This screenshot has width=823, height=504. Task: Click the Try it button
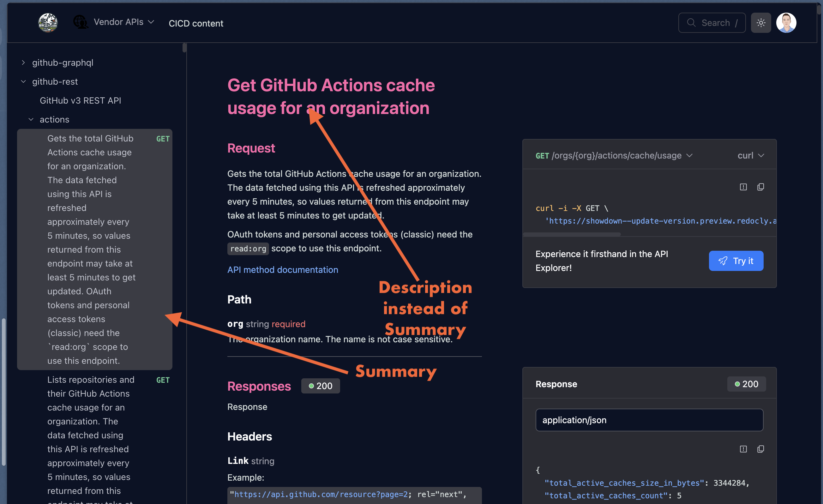click(736, 261)
